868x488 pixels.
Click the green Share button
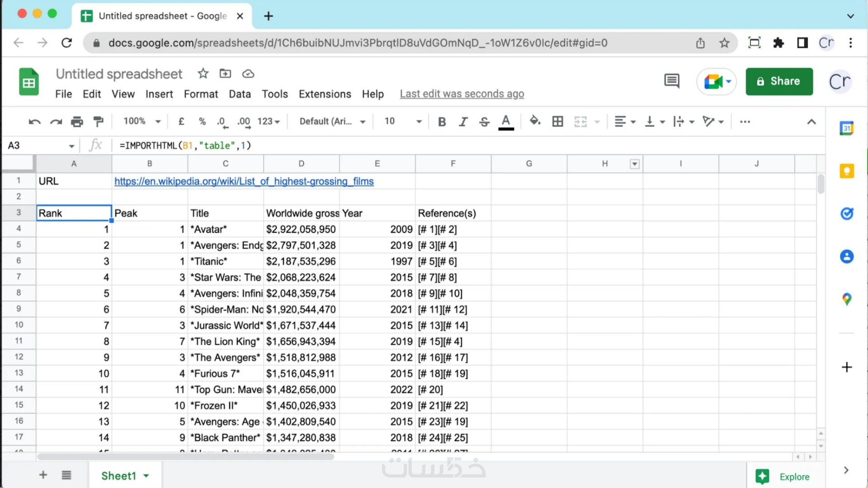[779, 81]
